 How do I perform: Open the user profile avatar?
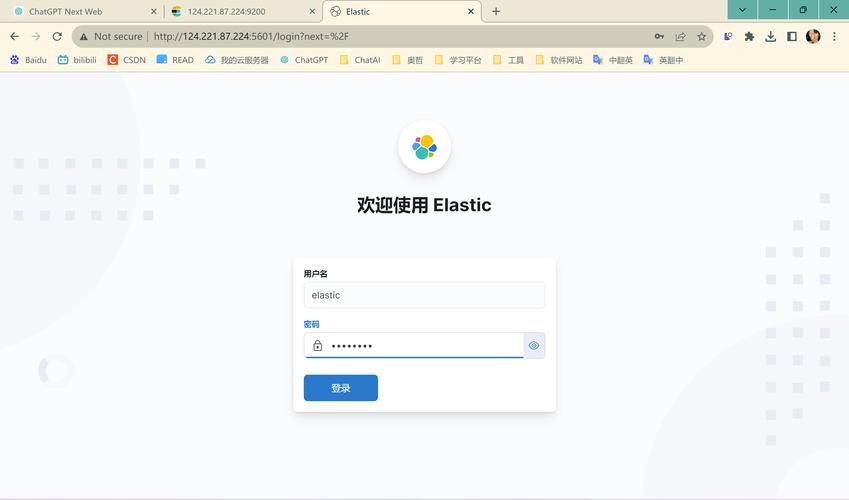point(813,36)
